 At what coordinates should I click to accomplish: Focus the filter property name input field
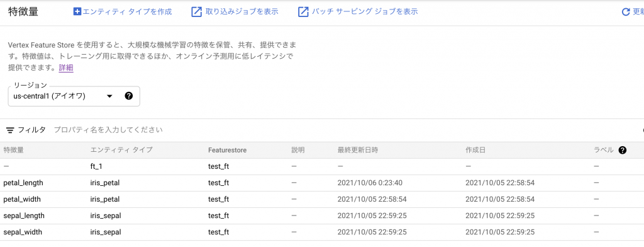tap(108, 130)
